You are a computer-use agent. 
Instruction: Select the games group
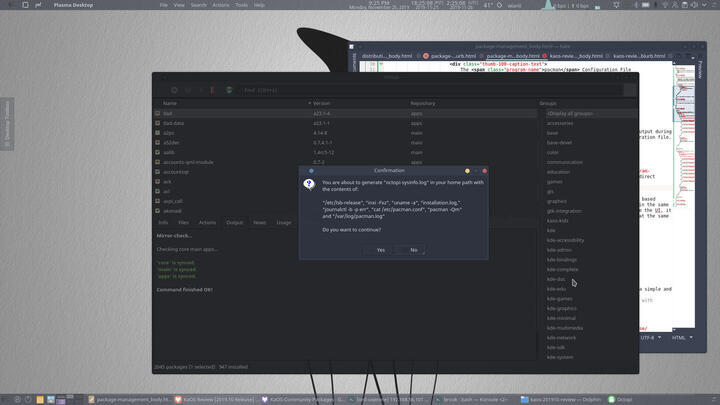554,181
